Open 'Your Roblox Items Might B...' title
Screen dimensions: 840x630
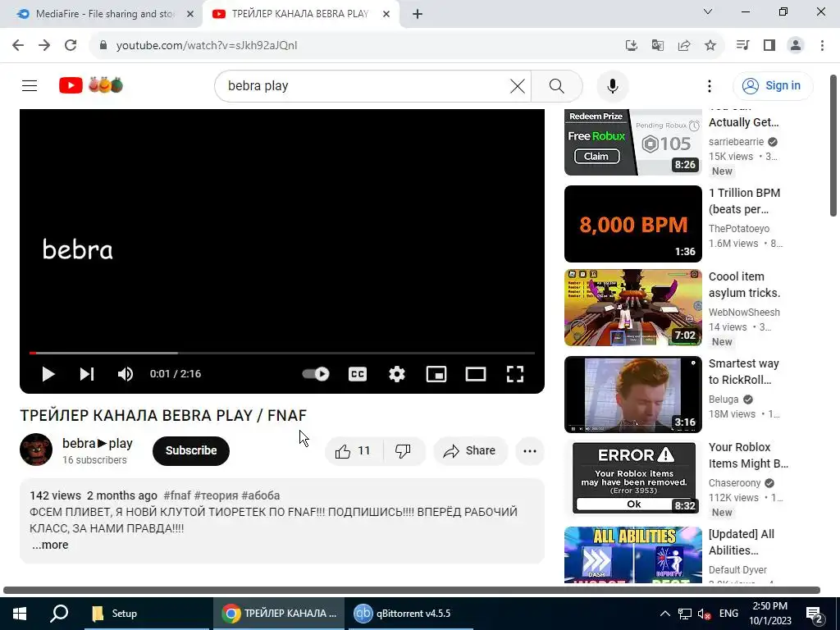tap(748, 455)
